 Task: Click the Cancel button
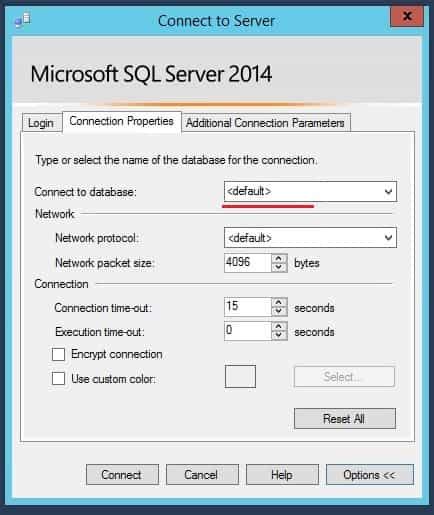202,474
